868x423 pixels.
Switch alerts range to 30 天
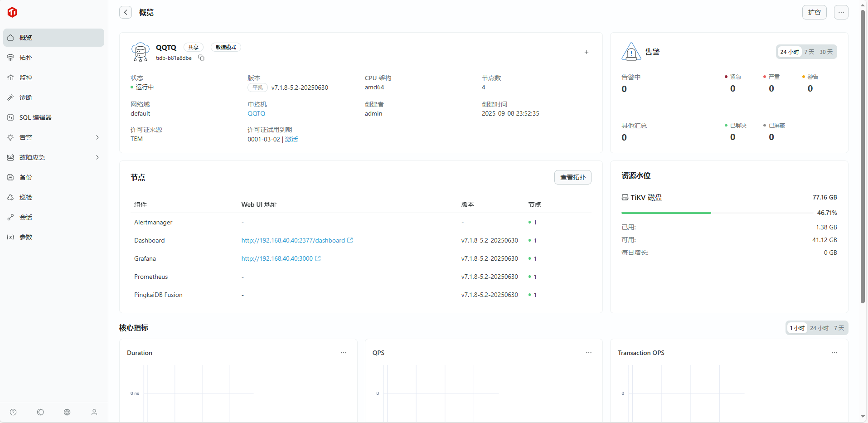coord(826,52)
